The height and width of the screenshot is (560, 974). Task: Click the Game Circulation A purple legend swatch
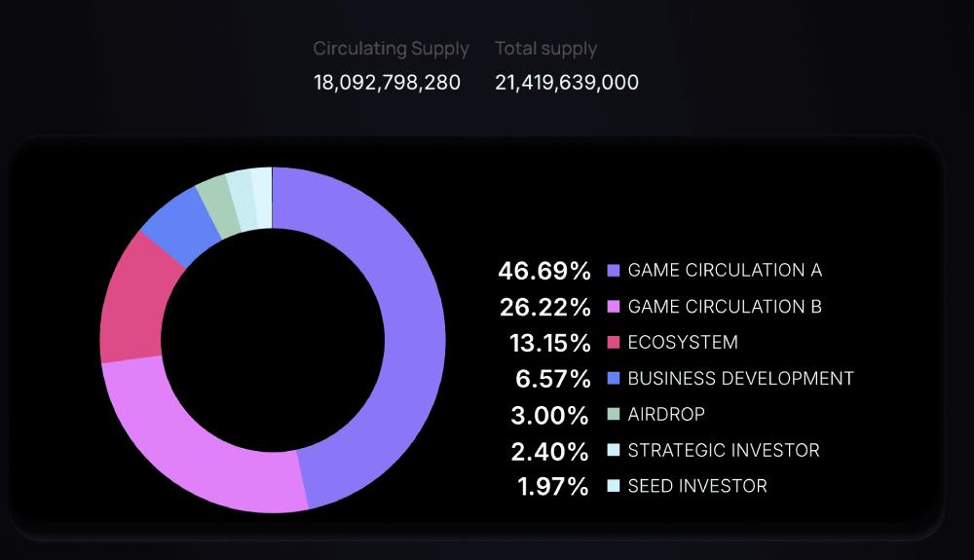click(x=613, y=270)
